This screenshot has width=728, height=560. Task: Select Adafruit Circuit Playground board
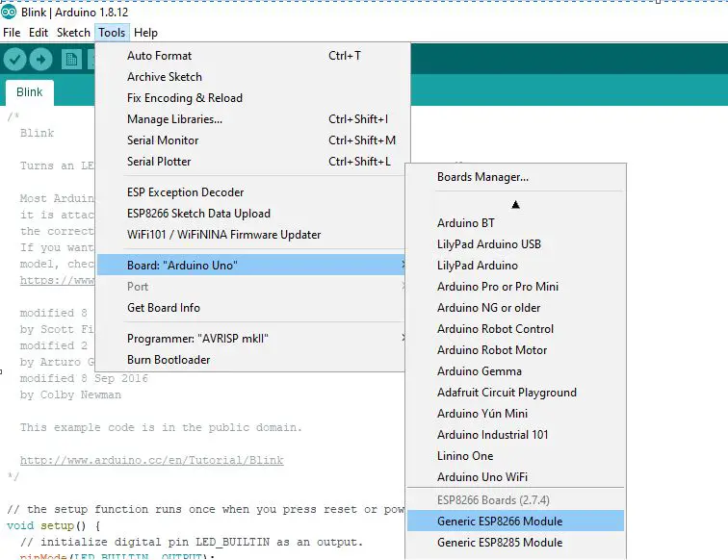[515, 393]
